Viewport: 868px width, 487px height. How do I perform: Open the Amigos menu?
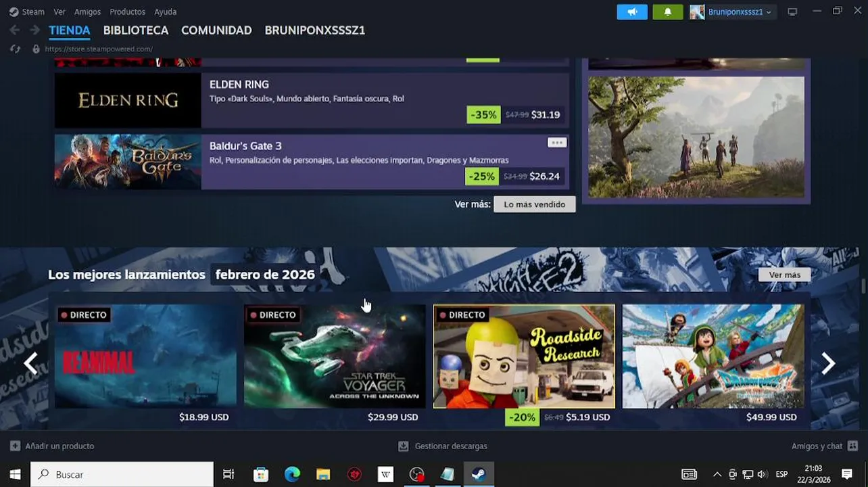tap(88, 11)
